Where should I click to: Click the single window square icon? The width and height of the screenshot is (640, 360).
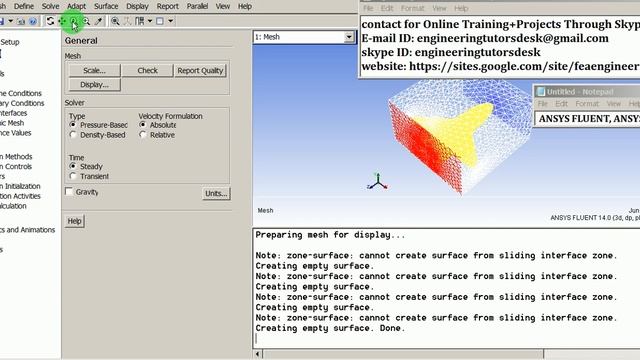[160, 21]
